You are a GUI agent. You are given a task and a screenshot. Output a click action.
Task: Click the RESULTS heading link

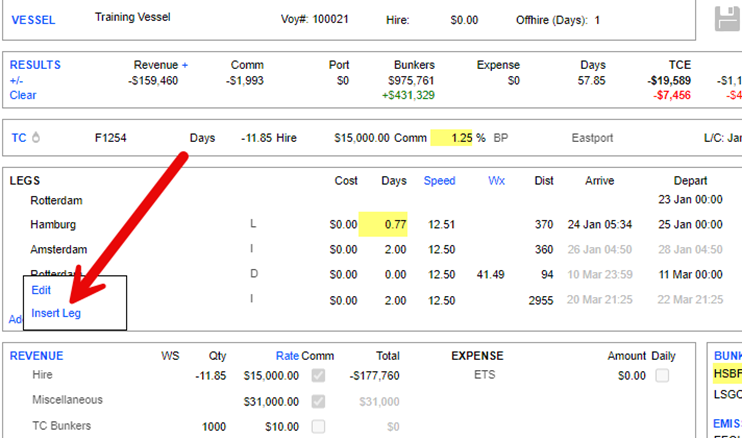36,64
